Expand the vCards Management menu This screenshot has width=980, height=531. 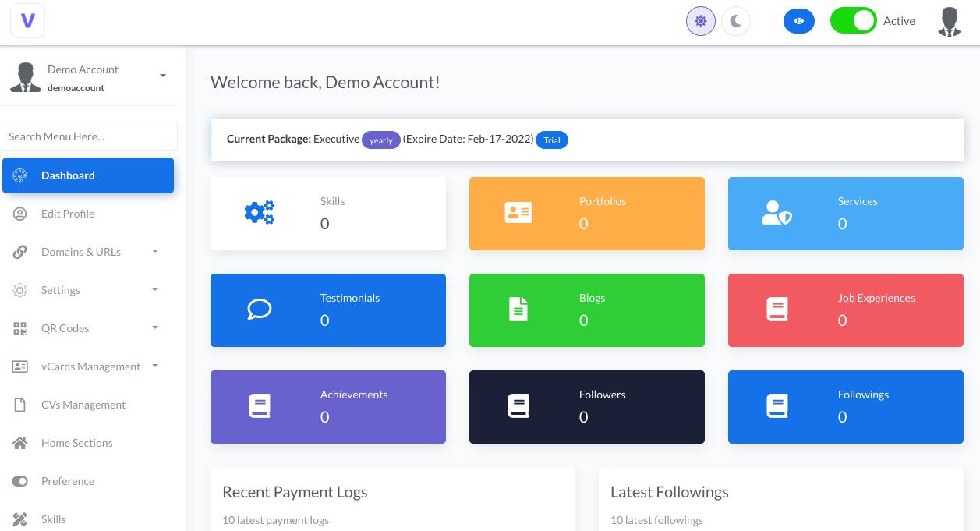pyautogui.click(x=91, y=366)
